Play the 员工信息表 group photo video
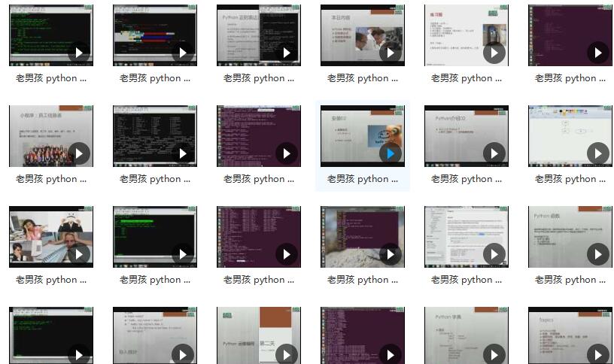 coord(79,153)
